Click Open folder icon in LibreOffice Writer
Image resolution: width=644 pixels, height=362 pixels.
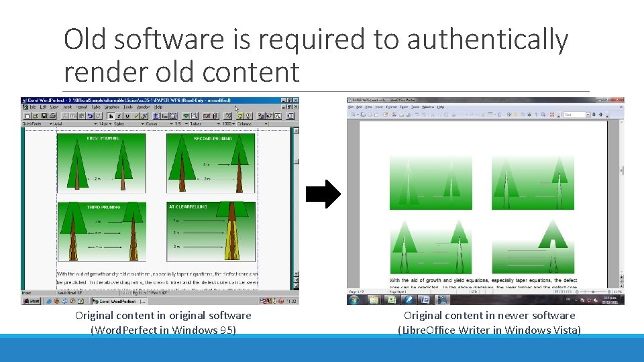coord(363,115)
